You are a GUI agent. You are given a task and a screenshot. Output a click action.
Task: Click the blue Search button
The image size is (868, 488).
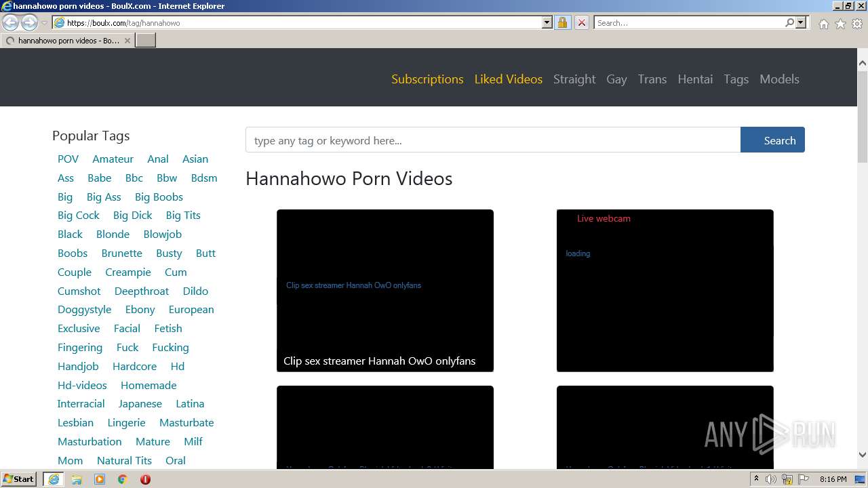[x=772, y=140]
